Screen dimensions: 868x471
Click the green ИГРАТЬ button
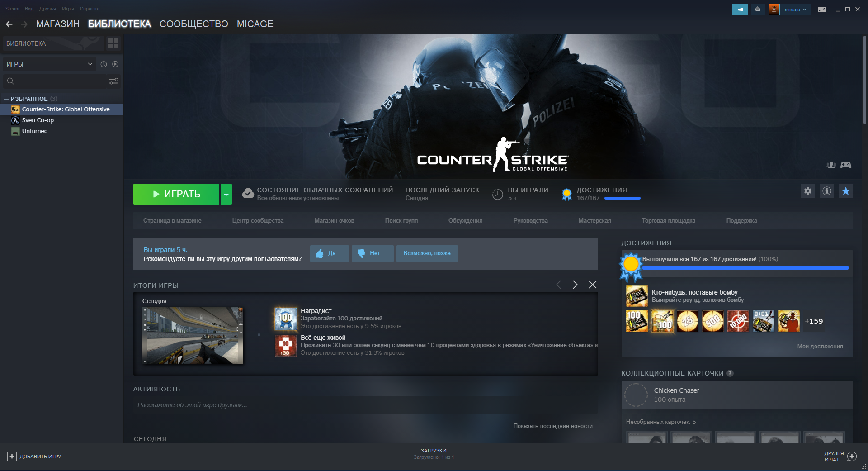tap(176, 194)
